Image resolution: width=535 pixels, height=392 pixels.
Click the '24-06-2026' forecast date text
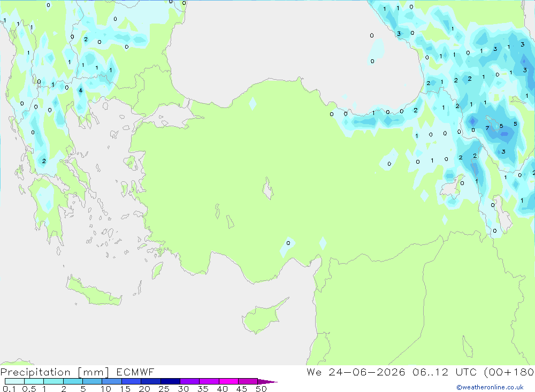[367, 372]
